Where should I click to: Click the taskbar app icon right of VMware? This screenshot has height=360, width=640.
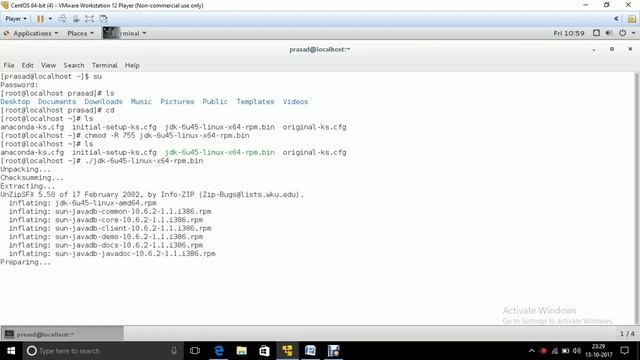click(x=310, y=351)
